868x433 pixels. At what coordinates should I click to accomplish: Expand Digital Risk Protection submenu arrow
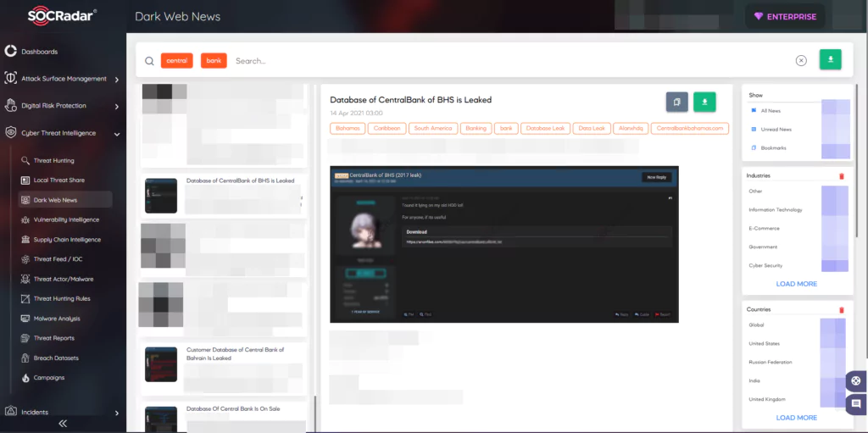[117, 106]
